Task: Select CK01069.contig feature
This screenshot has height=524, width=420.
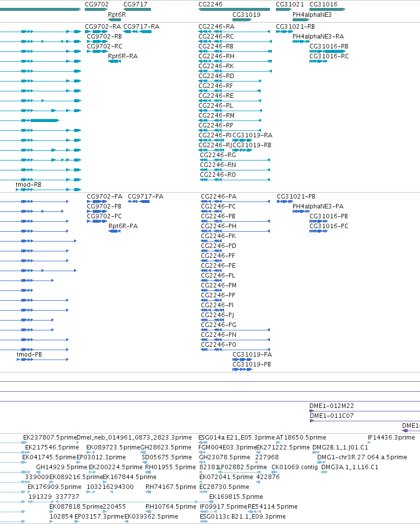Action: pyautogui.click(x=295, y=467)
